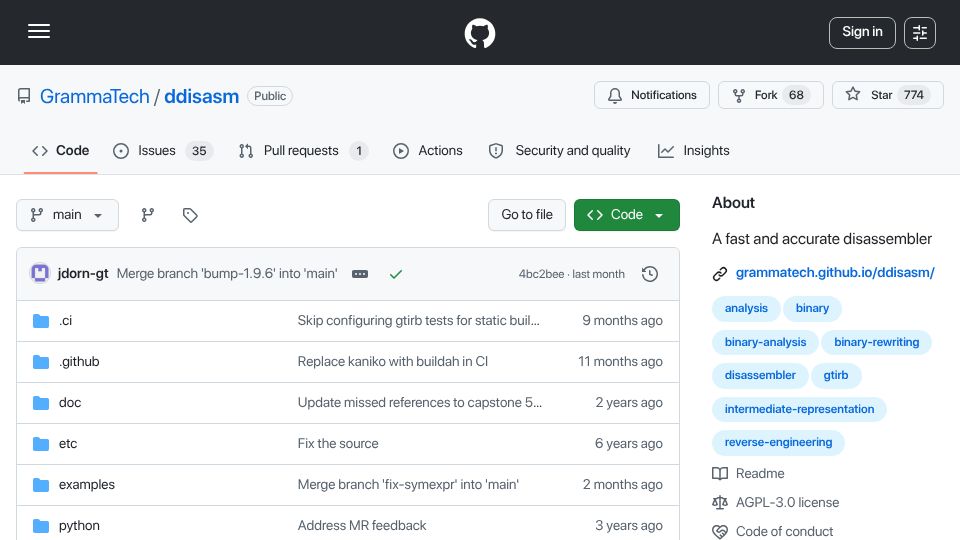Screen dimensions: 960x540
Task: Click the .github folder icon
Action: coord(41,362)
